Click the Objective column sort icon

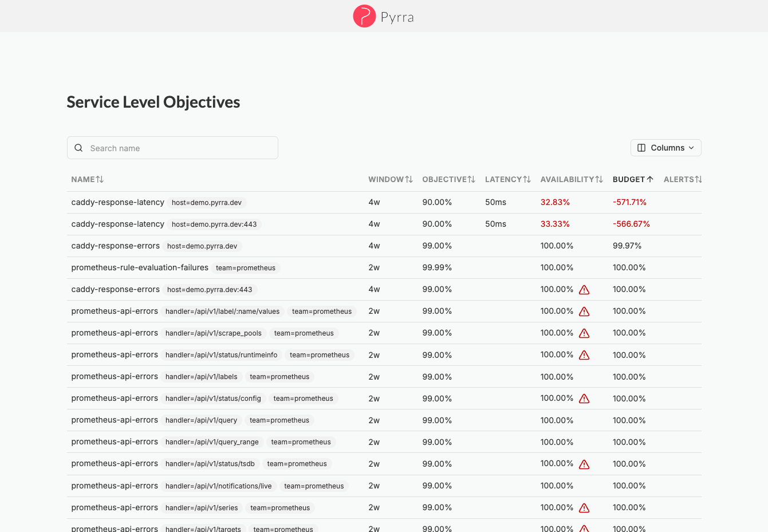pos(471,179)
